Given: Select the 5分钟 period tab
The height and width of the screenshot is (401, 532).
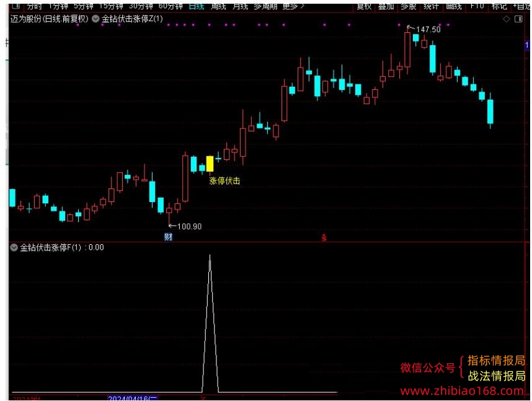Looking at the screenshot, I should [x=84, y=6].
